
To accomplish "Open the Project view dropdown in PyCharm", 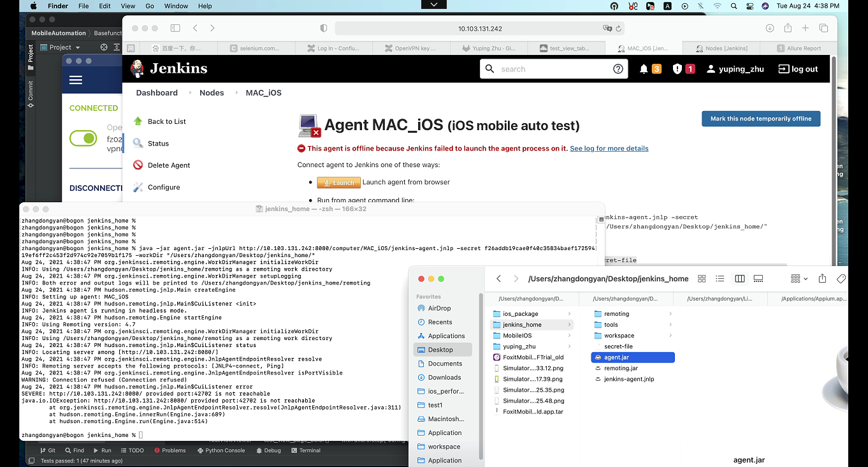I will 60,47.
